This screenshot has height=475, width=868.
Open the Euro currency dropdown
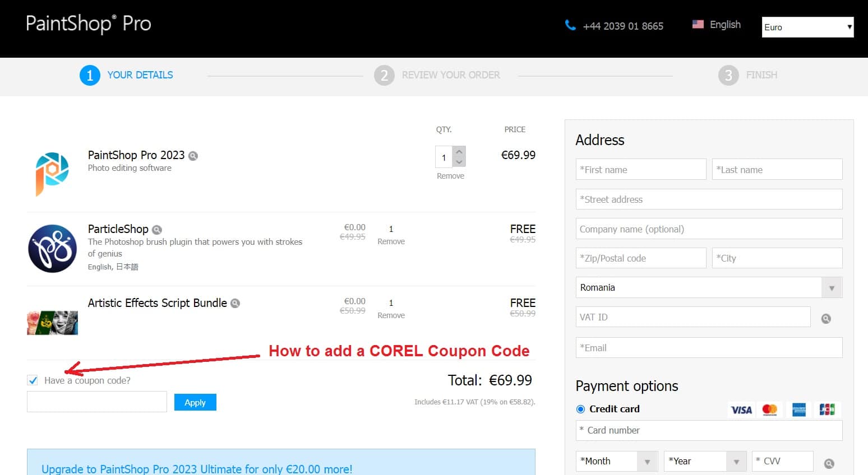point(807,27)
